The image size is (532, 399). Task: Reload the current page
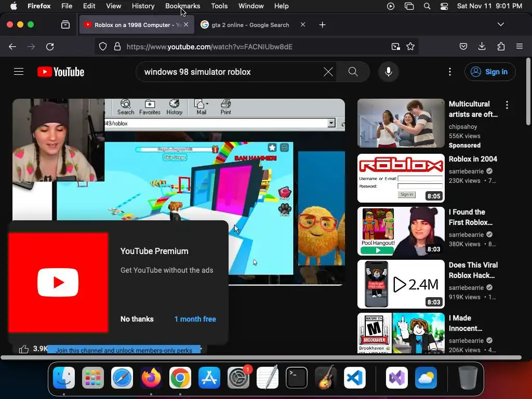tap(50, 46)
